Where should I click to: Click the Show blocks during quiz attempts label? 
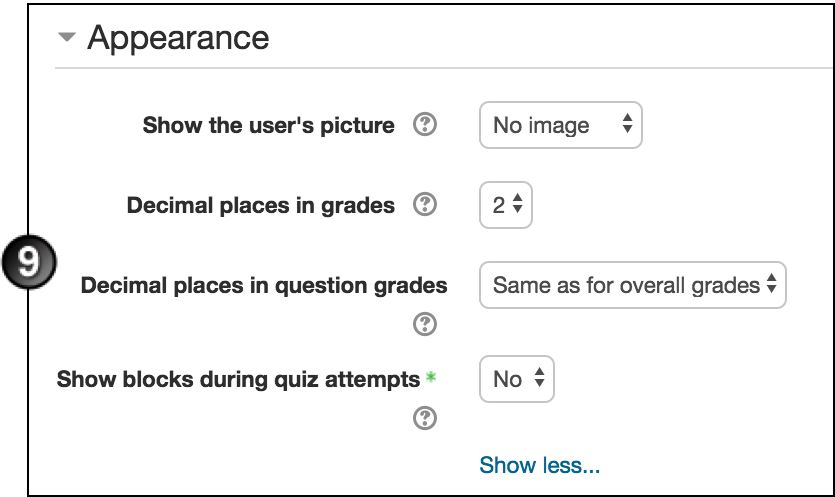pyautogui.click(x=238, y=380)
